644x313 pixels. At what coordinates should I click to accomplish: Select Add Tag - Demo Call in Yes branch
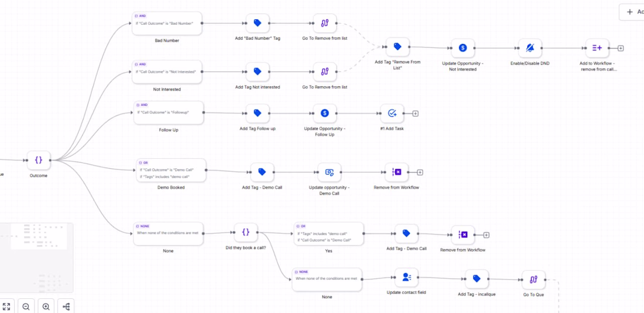pos(407,234)
